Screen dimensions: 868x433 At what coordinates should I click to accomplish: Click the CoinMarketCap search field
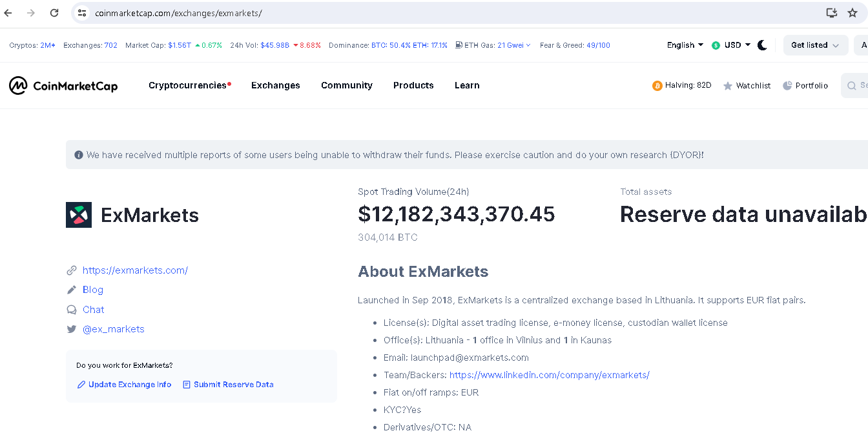(x=854, y=85)
